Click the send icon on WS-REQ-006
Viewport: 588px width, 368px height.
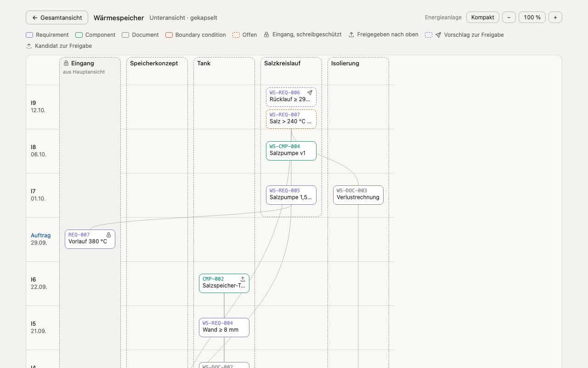pos(310,92)
